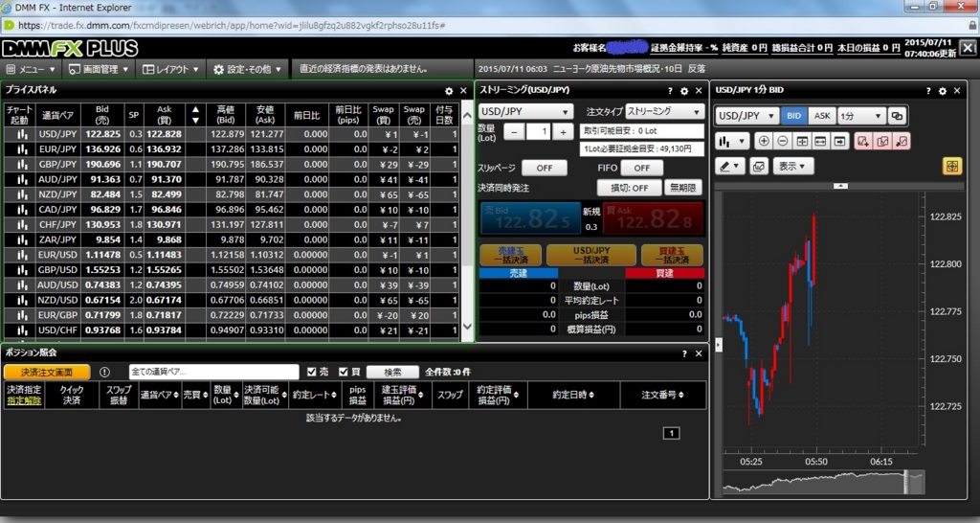Open streaming panel help question mark

[x=670, y=91]
